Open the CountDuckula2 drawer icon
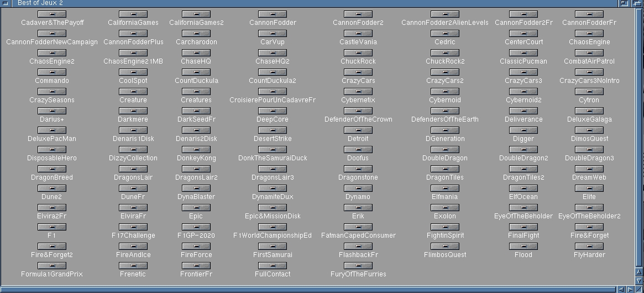This screenshot has height=293, width=644. click(x=273, y=72)
